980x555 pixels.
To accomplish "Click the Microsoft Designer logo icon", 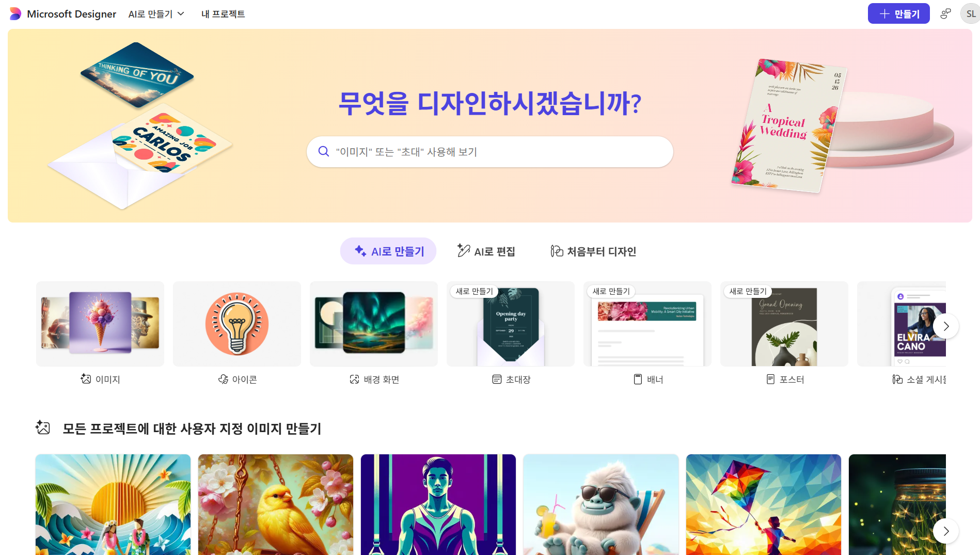I will pyautogui.click(x=15, y=14).
